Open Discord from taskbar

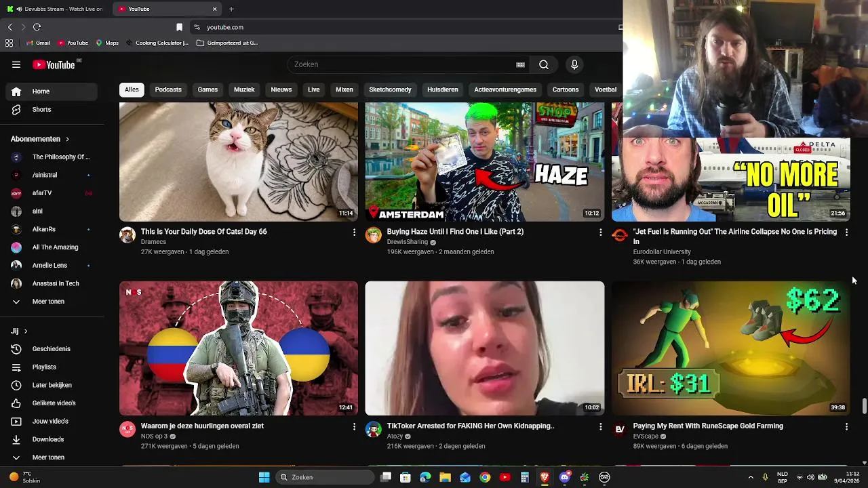click(565, 477)
